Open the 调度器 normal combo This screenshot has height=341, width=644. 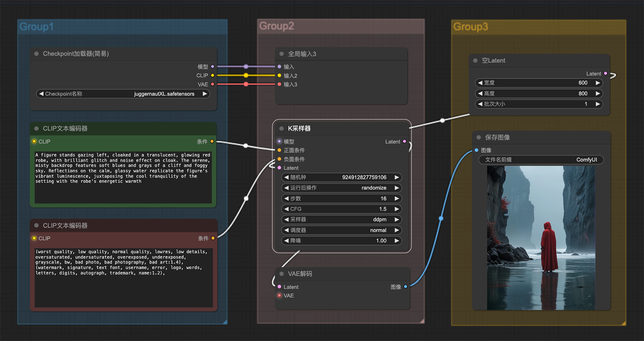tap(342, 230)
